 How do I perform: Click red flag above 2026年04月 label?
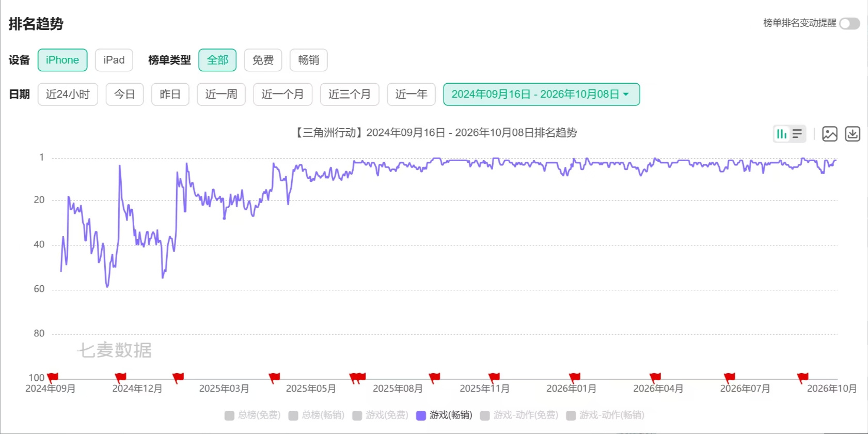[x=655, y=378]
